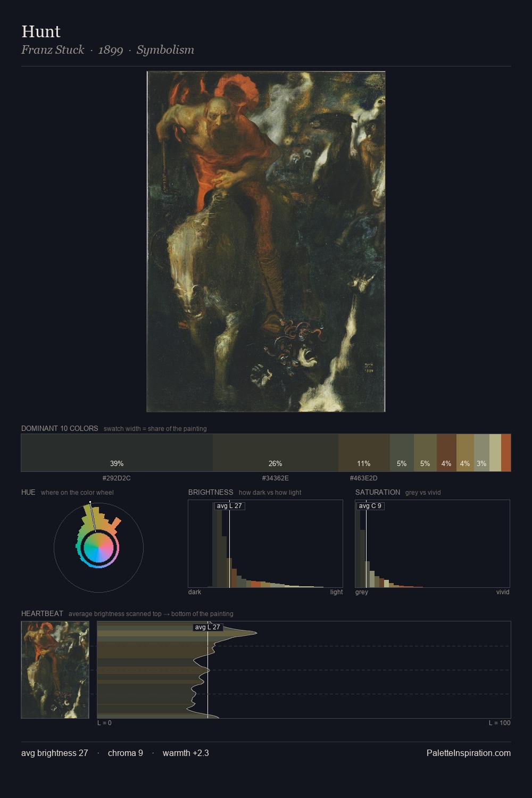Image resolution: width=532 pixels, height=798 pixels.
Task: Click the 'DOMINANT 10 COLORS' heading
Action: click(60, 428)
